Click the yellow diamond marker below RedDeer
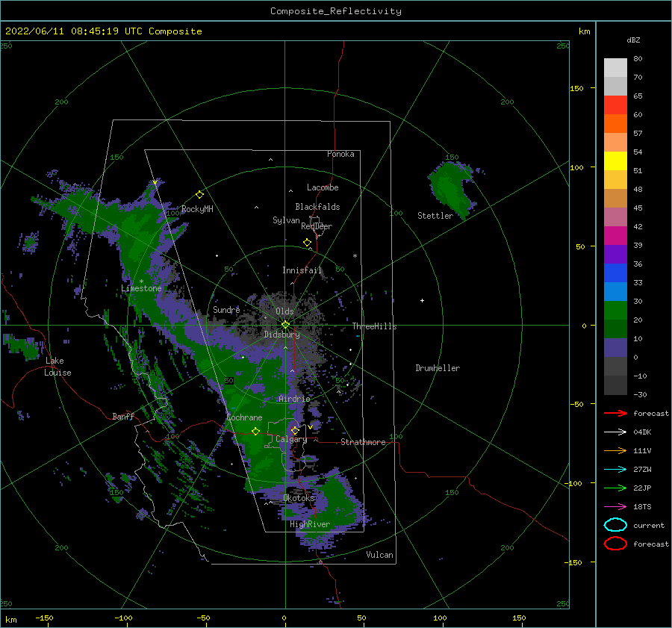The image size is (672, 628). pos(308,243)
